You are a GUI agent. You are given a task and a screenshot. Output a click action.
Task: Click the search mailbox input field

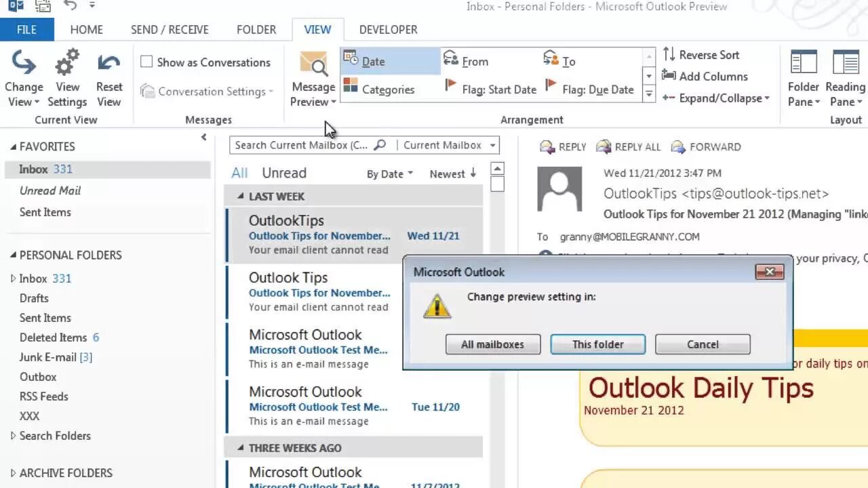tap(302, 145)
